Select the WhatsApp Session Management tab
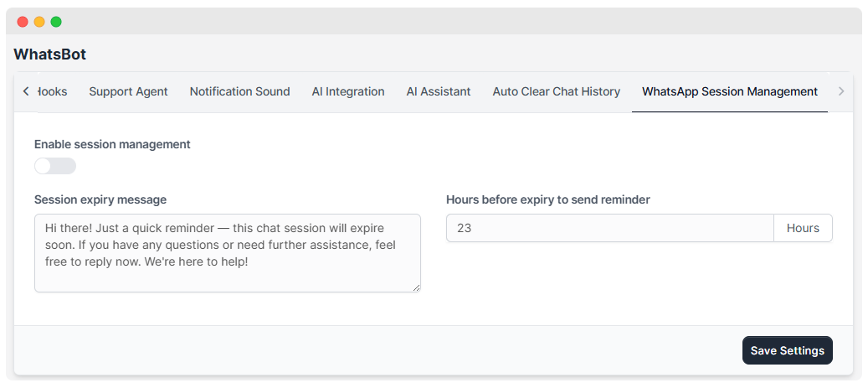868x388 pixels. tap(729, 91)
